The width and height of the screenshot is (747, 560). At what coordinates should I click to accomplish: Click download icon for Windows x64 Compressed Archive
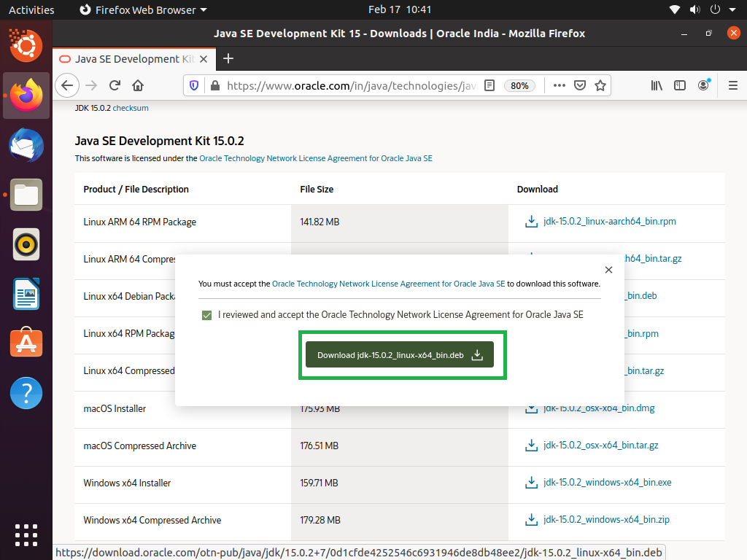click(x=531, y=519)
